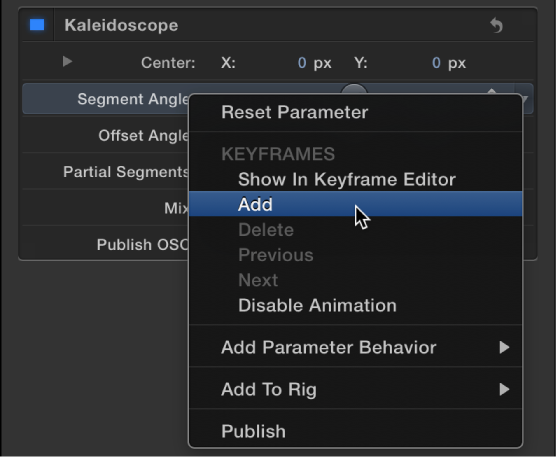Expand the Center parameter disclosure triangle
Screen dimensions: 556x458
(67, 61)
